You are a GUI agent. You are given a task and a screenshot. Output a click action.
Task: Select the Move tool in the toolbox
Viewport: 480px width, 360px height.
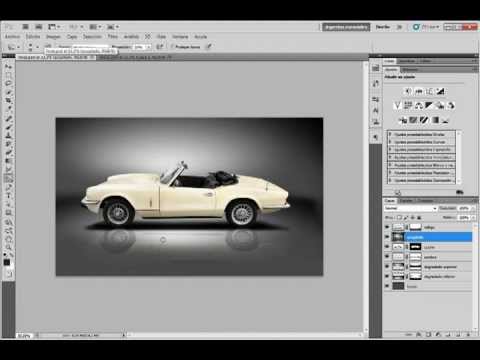pos(9,67)
